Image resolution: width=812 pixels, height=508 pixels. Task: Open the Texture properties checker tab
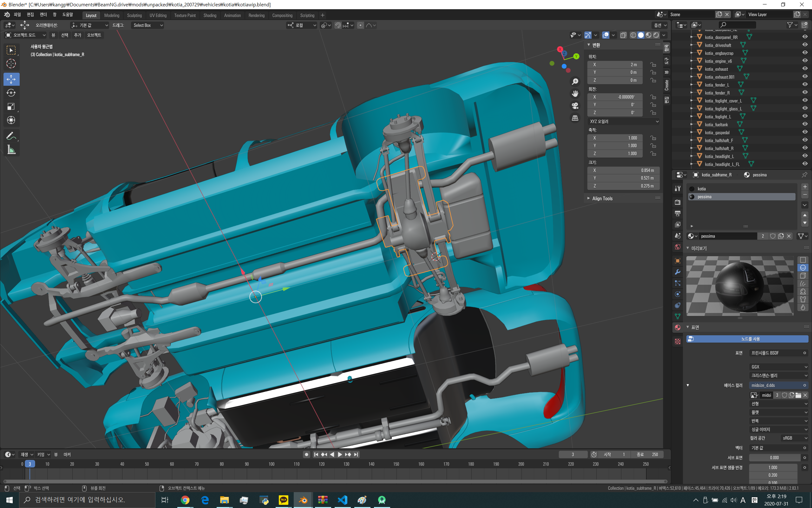[678, 341]
